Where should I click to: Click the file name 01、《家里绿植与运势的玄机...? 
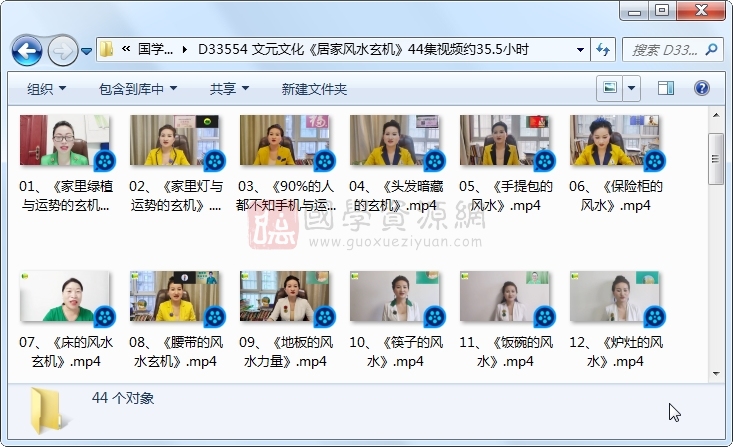pos(66,196)
